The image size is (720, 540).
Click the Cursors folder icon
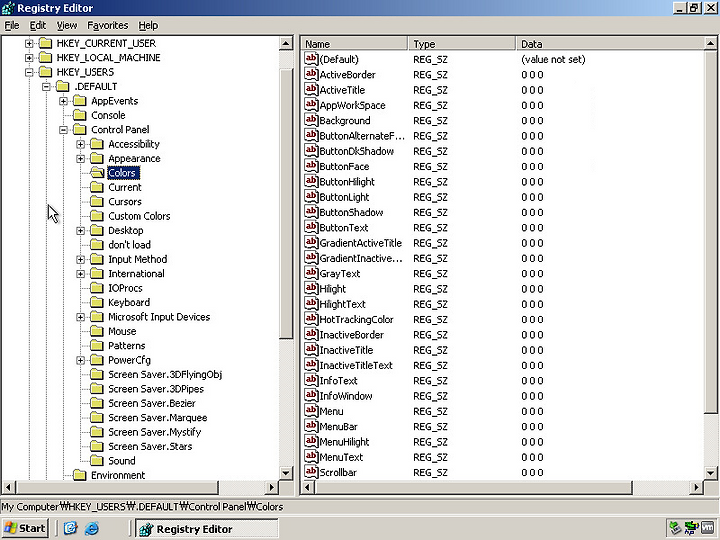[x=97, y=202]
